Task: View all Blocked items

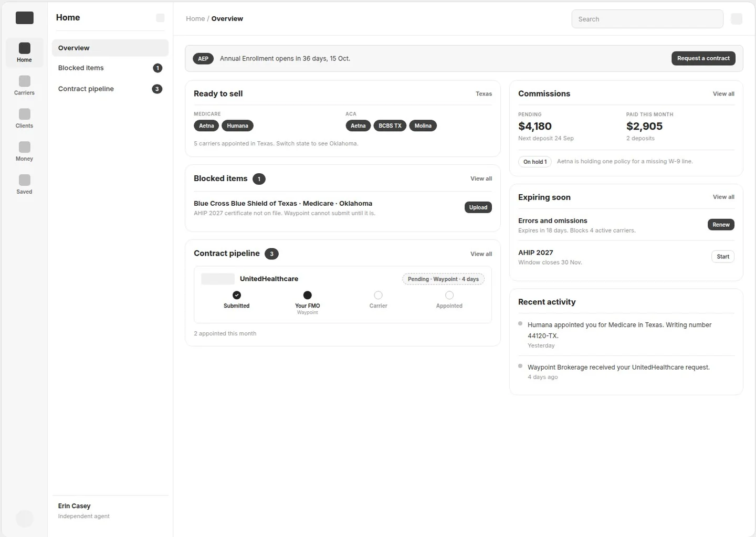Action: pyautogui.click(x=481, y=178)
